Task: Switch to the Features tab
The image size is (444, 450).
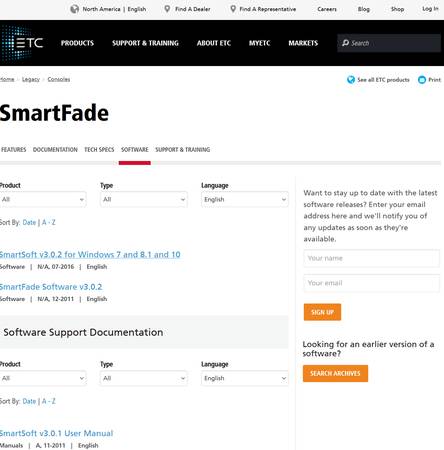Action: tap(14, 150)
